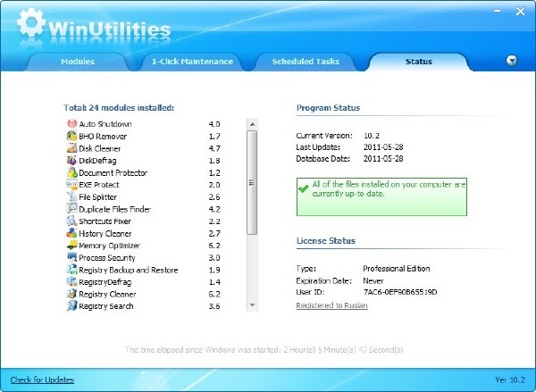This screenshot has height=392, width=536.
Task: Click the Duplicate Files Finder icon
Action: click(71, 209)
